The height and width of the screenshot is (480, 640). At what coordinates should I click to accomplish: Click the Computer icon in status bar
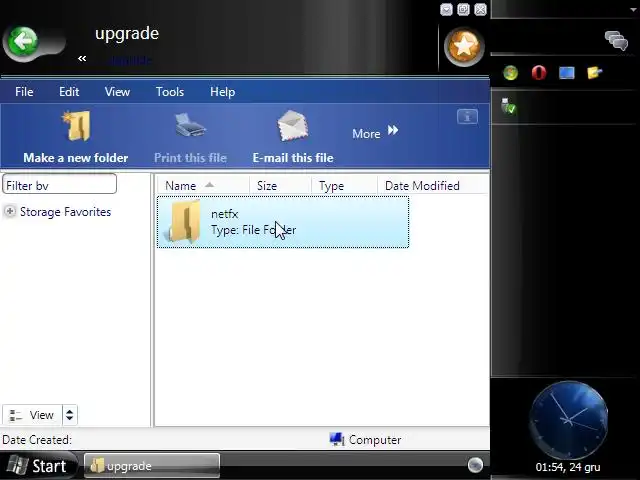(337, 439)
